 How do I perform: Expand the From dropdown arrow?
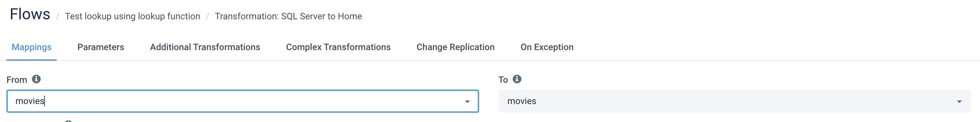coord(467,101)
